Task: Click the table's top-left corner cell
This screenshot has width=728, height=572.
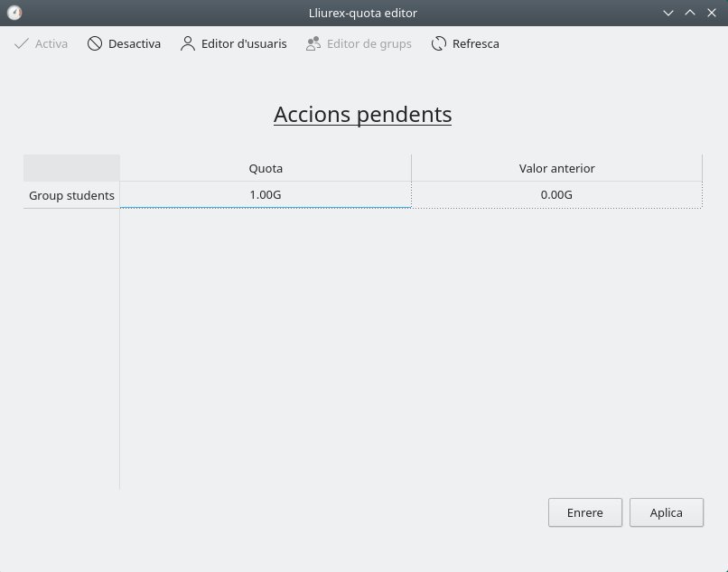Action: point(71,168)
